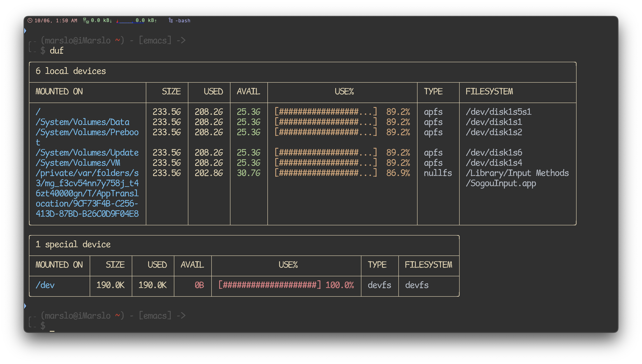Image resolution: width=642 pixels, height=364 pixels.
Task: Click the 'USE%' header in special device table
Action: [288, 265]
